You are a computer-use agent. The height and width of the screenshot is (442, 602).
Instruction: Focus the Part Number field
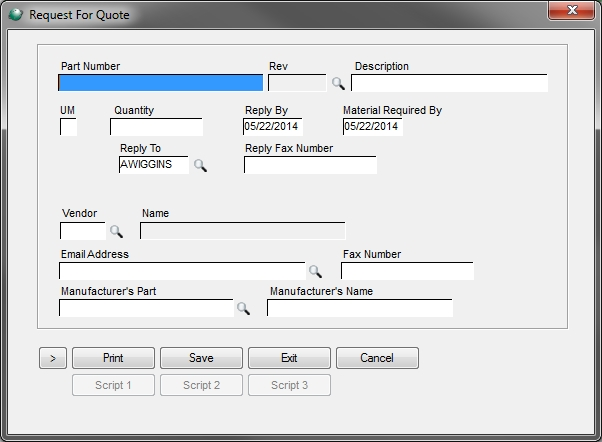click(x=160, y=83)
